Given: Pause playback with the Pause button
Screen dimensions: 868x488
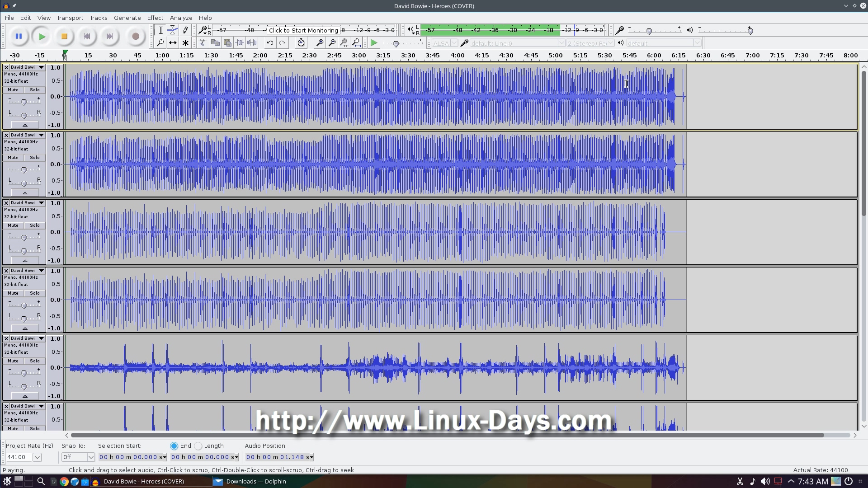Looking at the screenshot, I should coord(19,37).
